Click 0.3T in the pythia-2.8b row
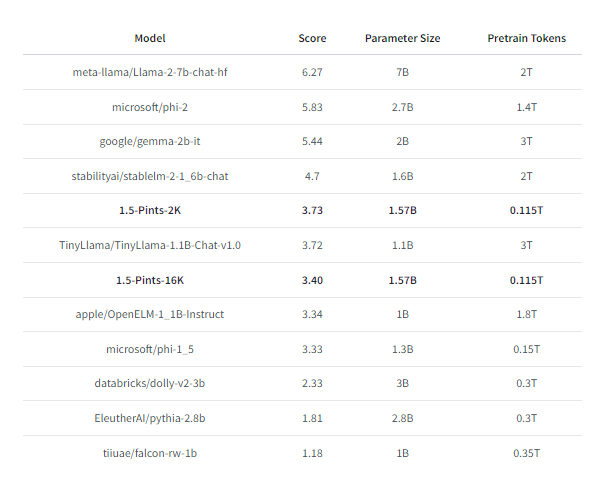 [526, 418]
